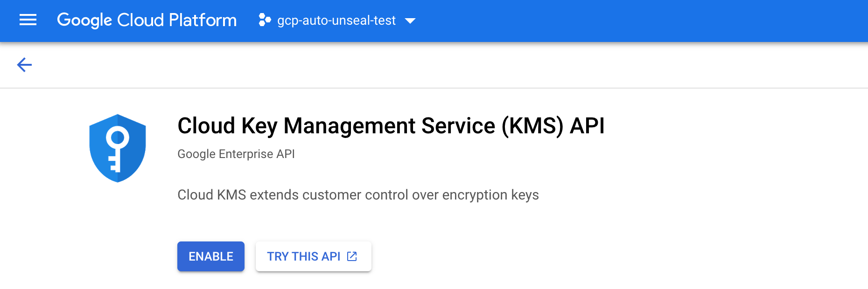Click the Google Cloud Platform logo text
Image resolution: width=868 pixels, height=289 pixels.
147,20
